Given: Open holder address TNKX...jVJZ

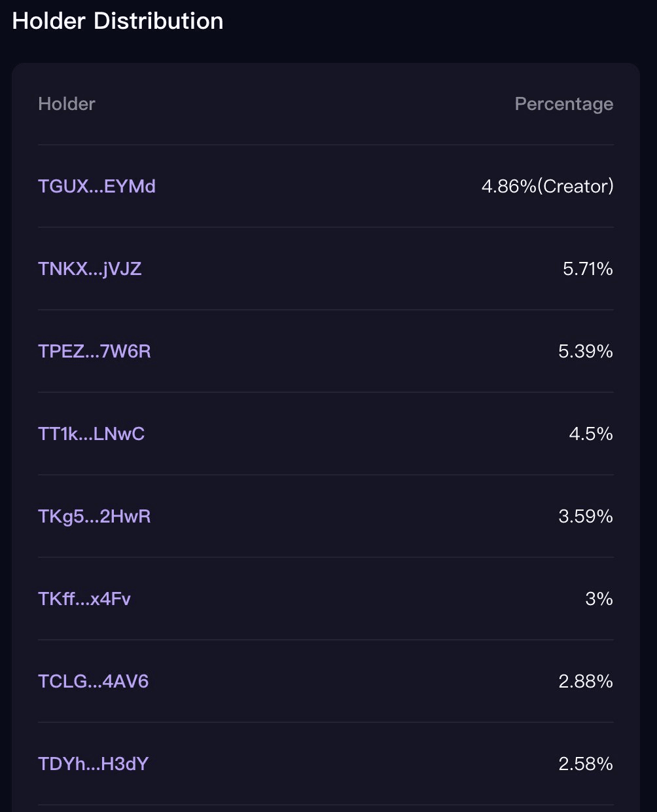Looking at the screenshot, I should (x=90, y=269).
